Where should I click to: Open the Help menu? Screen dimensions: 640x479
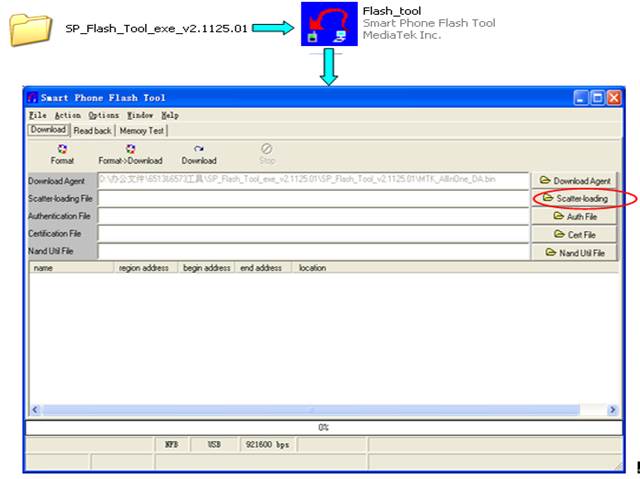[x=170, y=115]
